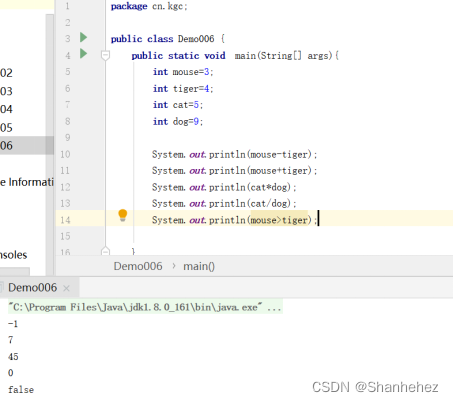Screen dimensions: 454x402
Task: Click the println(cat/dog) statement
Action: [x=224, y=203]
